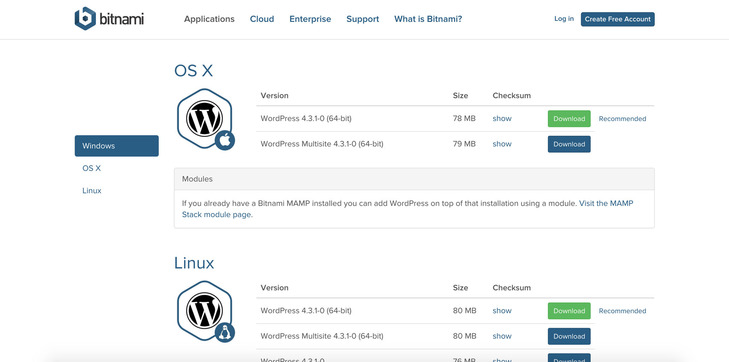Open Visit the MAMP Stack module page link
Screen dimensions: 729x362
[x=606, y=203]
